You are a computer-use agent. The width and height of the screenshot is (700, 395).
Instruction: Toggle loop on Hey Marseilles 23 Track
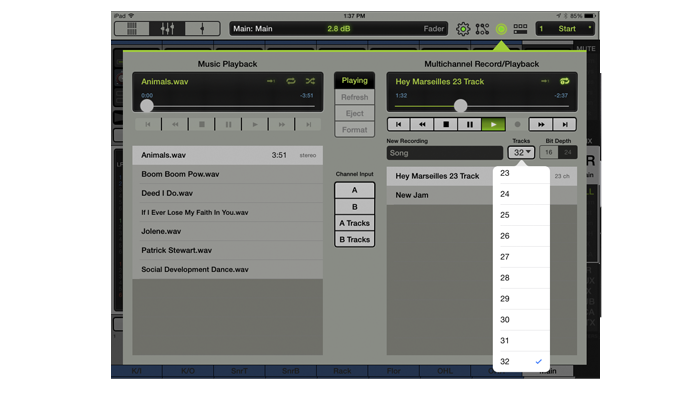pos(565,81)
